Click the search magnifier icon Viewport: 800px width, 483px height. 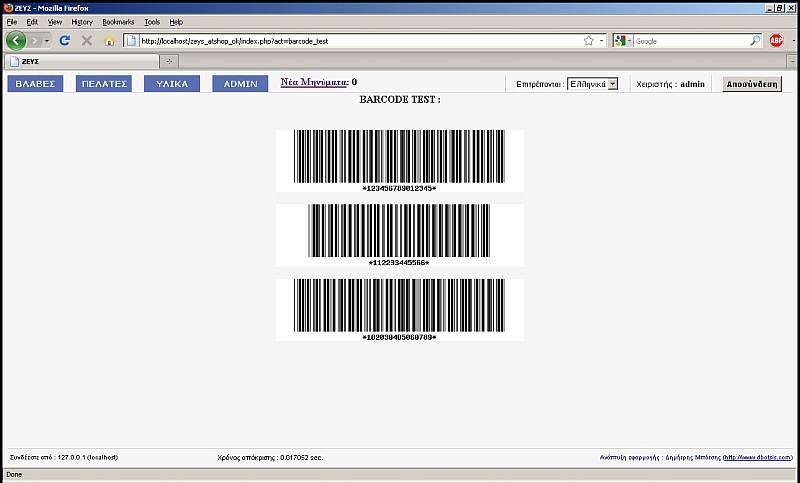[755, 41]
